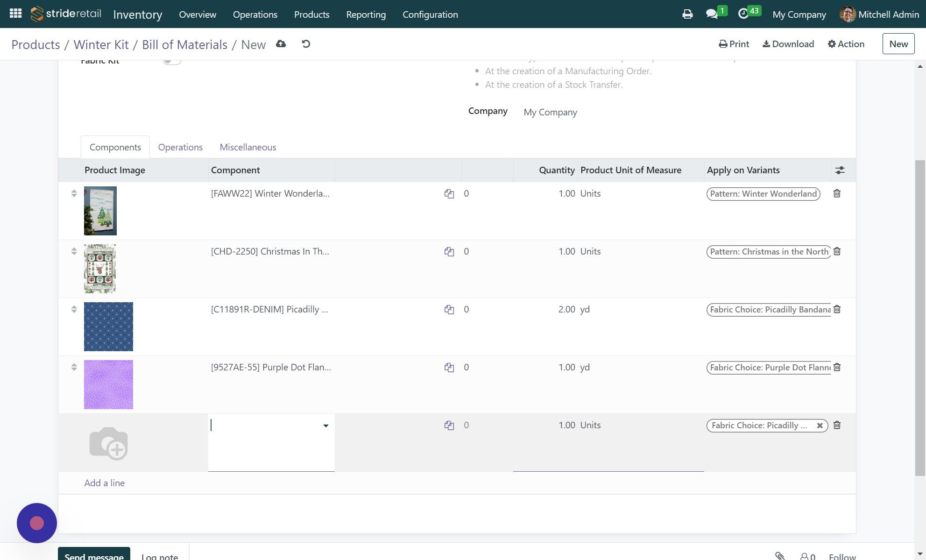Go to Products breadcrumb

coord(35,45)
